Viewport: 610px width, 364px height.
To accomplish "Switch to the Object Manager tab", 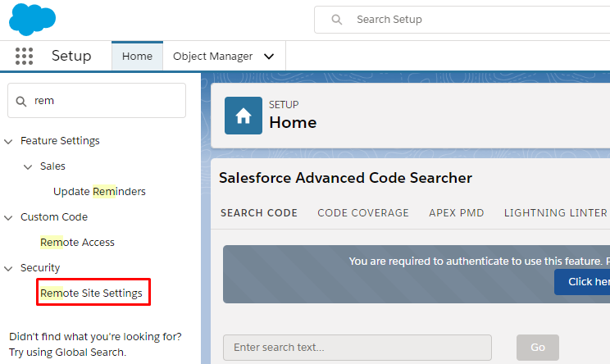I will tap(213, 57).
